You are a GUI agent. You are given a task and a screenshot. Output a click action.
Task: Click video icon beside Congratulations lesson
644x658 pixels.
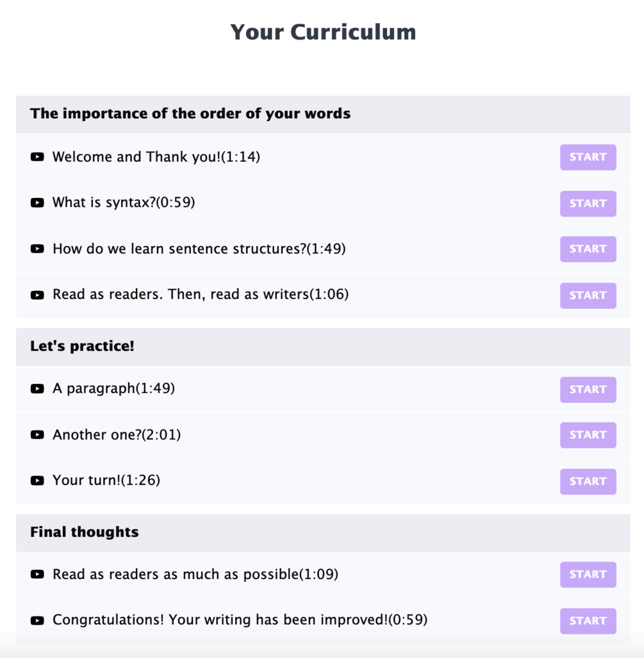click(37, 620)
